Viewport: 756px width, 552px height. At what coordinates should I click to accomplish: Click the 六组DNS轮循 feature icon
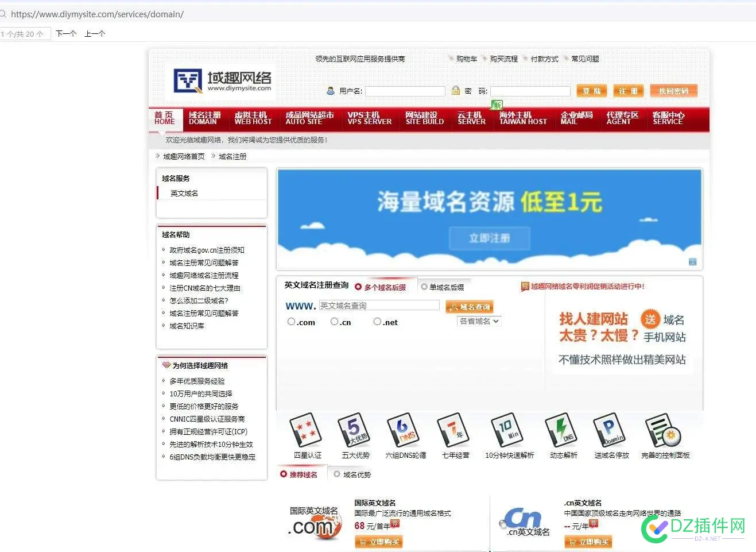(404, 430)
